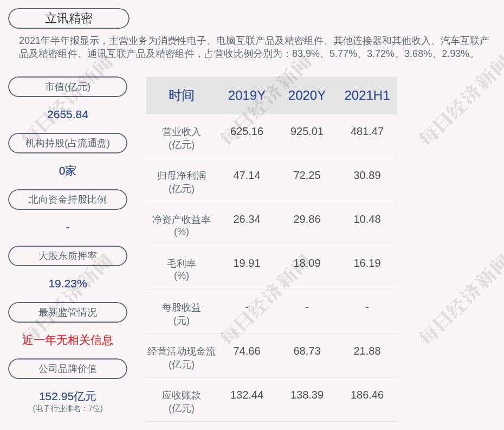Click the 2020Y column header

[x=307, y=95]
